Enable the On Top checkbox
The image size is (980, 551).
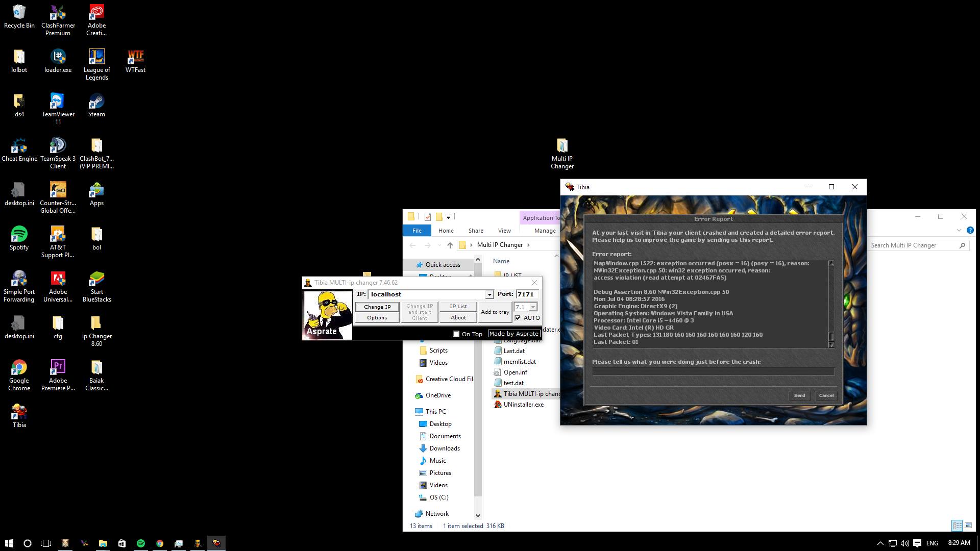(456, 334)
